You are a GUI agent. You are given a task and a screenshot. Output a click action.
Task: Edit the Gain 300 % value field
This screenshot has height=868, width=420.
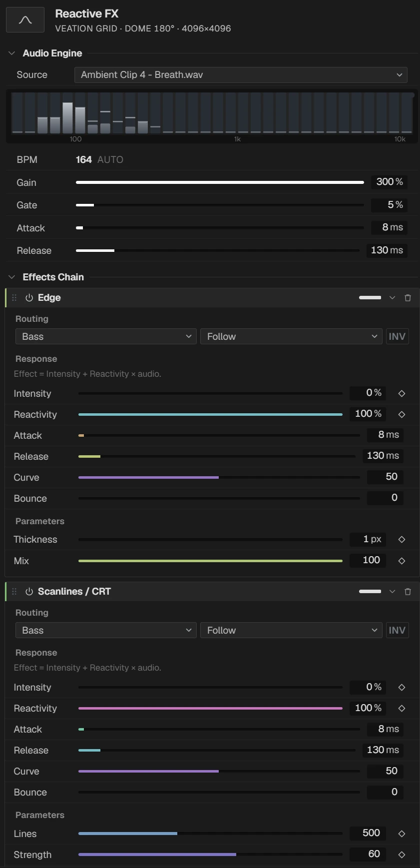[x=389, y=182]
